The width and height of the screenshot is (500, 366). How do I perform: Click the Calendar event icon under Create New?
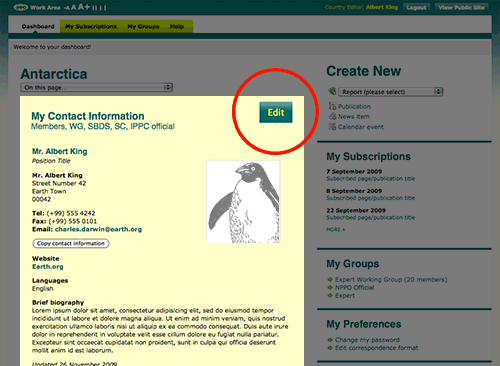[332, 127]
